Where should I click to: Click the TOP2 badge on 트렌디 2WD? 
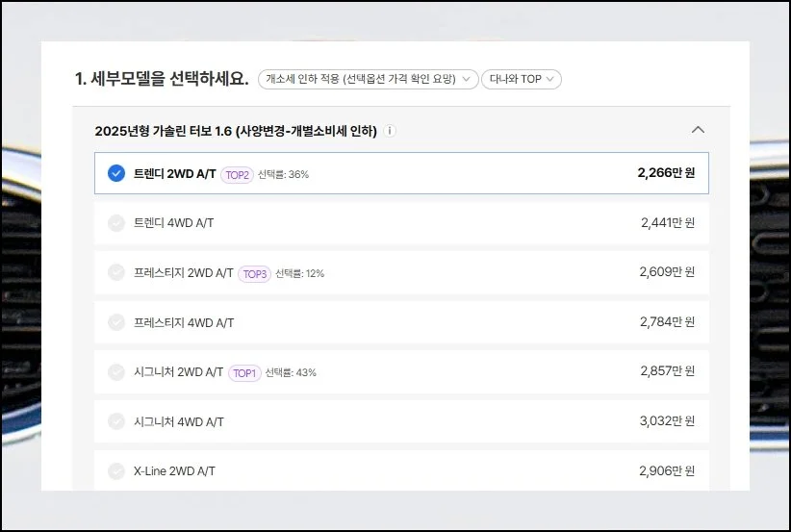(x=237, y=174)
